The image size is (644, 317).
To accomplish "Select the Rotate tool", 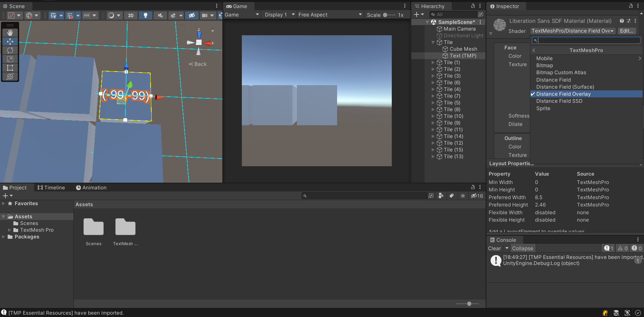I will point(10,50).
